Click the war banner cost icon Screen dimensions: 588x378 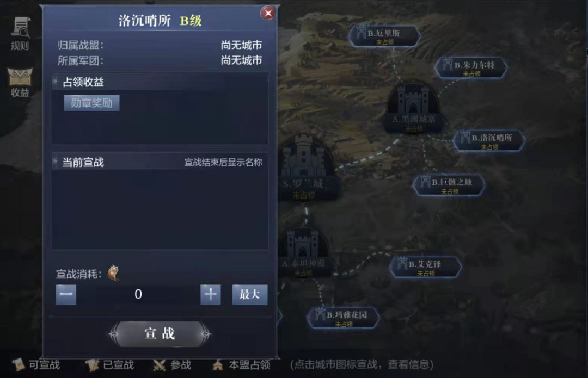click(114, 273)
